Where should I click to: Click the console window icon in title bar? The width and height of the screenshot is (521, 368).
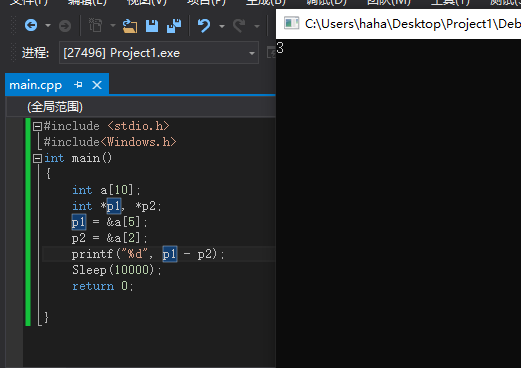pyautogui.click(x=291, y=23)
